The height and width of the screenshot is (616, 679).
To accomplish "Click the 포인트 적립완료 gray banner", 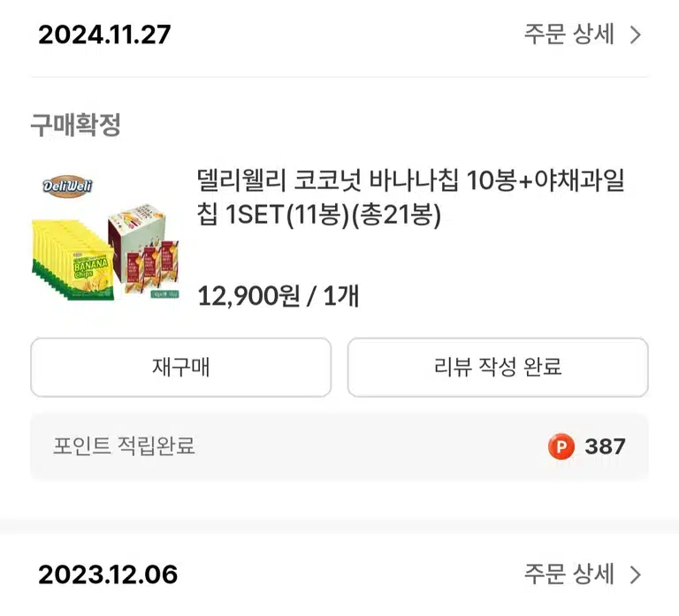I will click(339, 446).
